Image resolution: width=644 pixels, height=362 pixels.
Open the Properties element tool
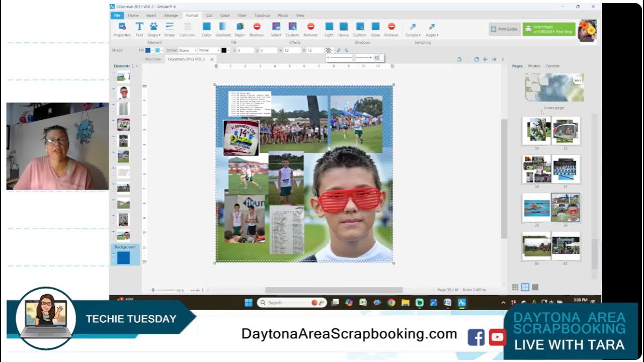coord(122,29)
